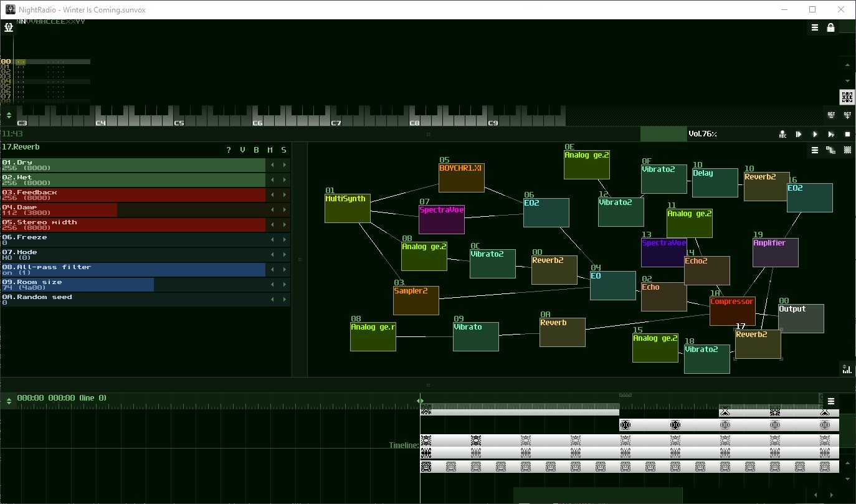856x504 pixels.
Task: Open the timeline hamburger menu
Action: (830, 401)
